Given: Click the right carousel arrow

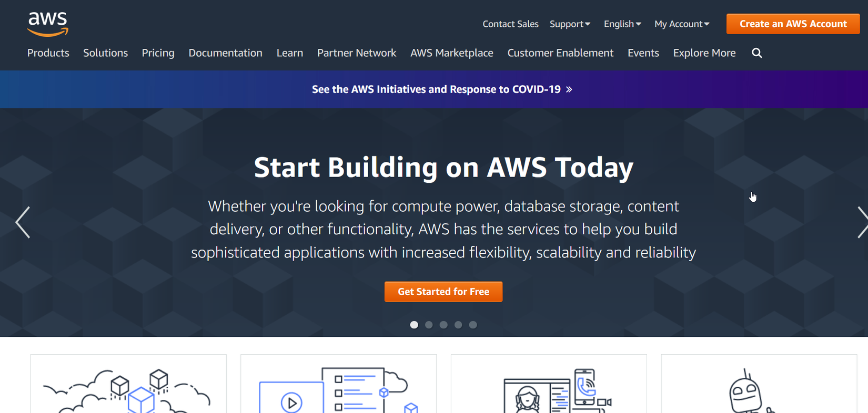Looking at the screenshot, I should [863, 222].
